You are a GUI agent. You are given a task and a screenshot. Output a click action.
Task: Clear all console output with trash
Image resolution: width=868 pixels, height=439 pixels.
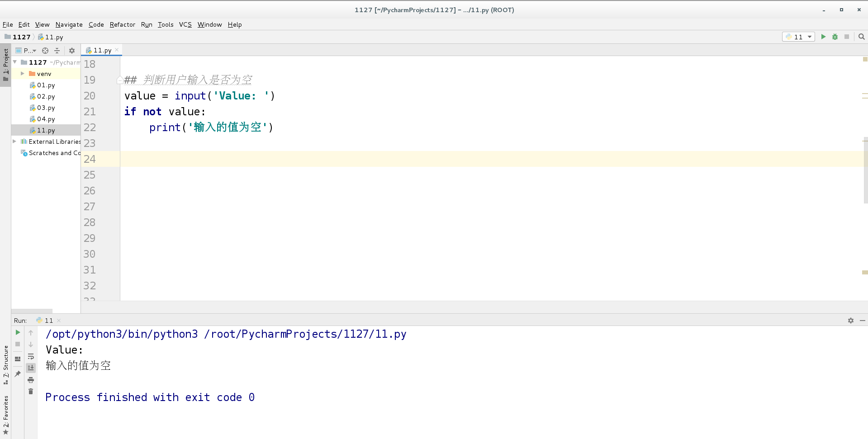click(x=31, y=392)
